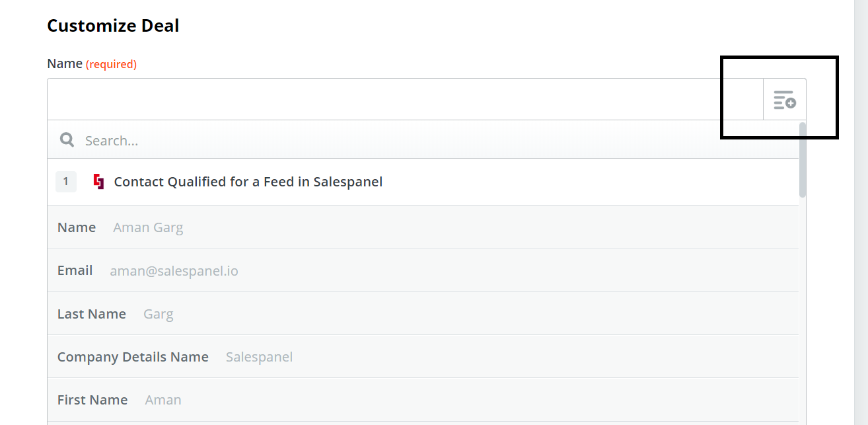
Task: Click the Name field label
Action: coord(65,64)
